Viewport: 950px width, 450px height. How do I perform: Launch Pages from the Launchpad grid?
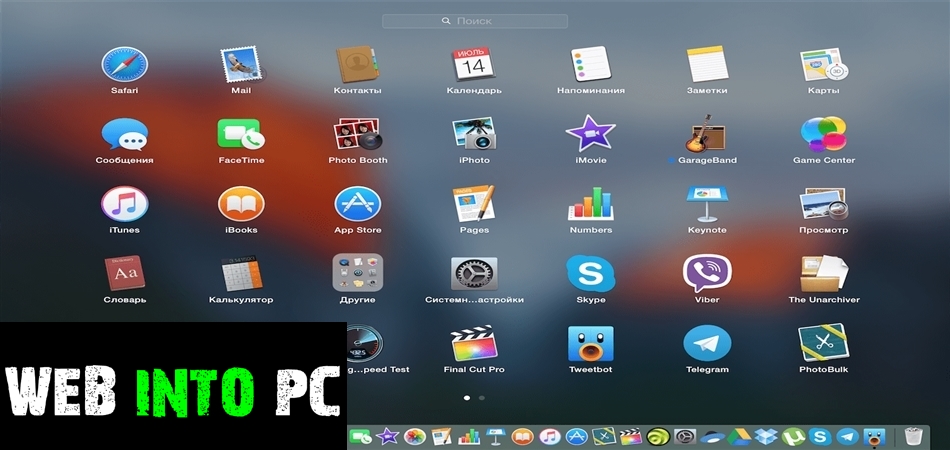click(x=474, y=203)
